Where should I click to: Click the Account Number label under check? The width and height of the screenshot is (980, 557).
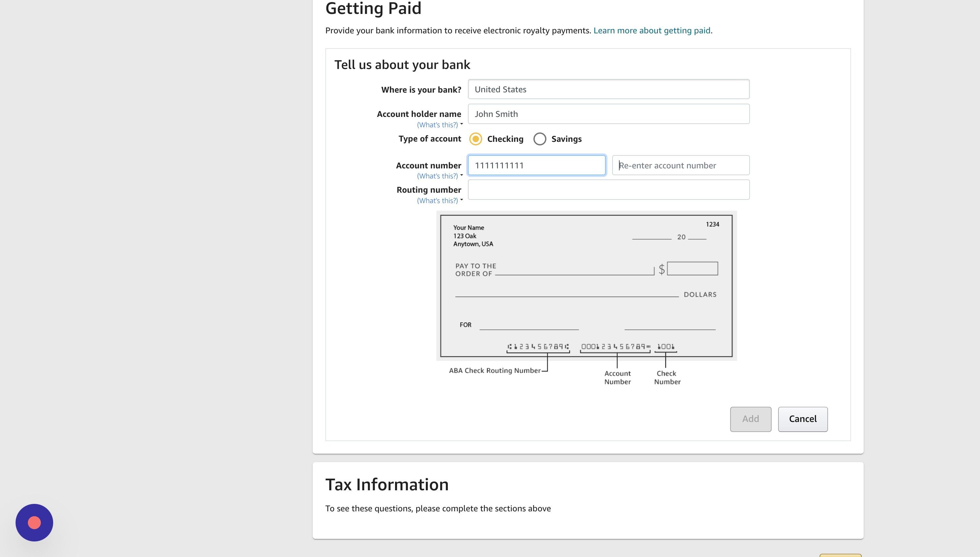point(617,378)
